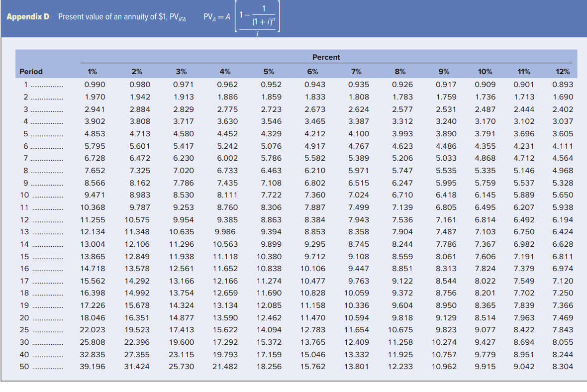The height and width of the screenshot is (392, 587).
Task: Select value 7.722 under 5%
Action: (x=271, y=195)
